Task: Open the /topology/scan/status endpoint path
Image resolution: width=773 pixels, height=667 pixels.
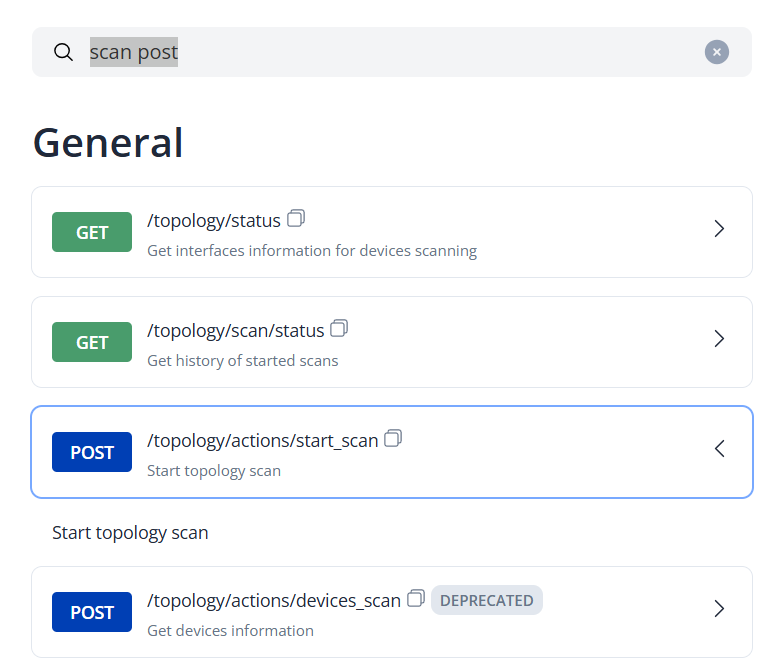Action: point(236,331)
